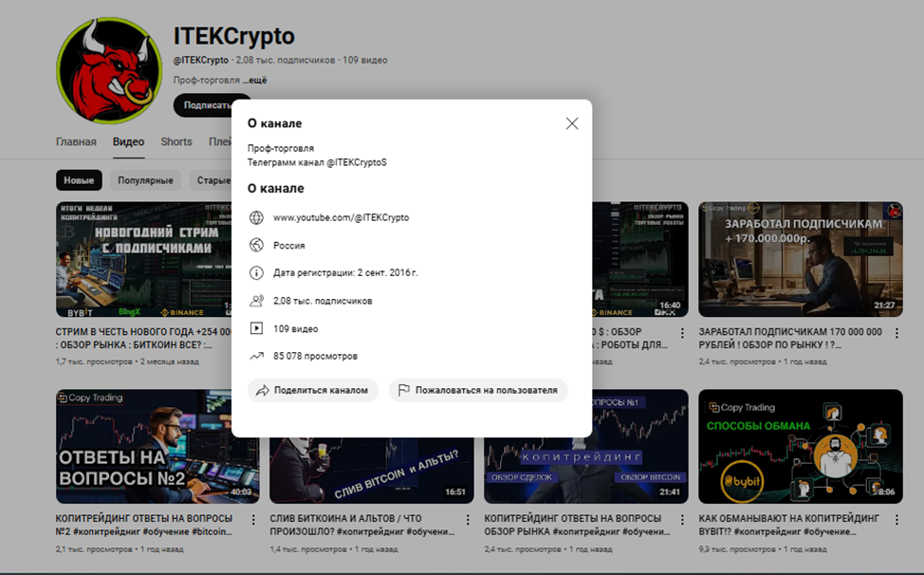Open www.youtube.com/@ITEKCrypto link
Image resolution: width=924 pixels, height=575 pixels.
(x=341, y=217)
